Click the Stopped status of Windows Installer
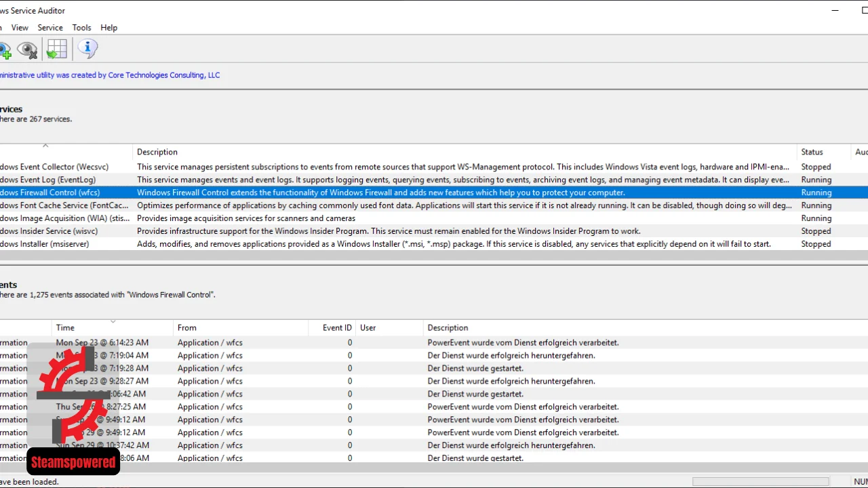Viewport: 868px width, 488px height. [816, 244]
